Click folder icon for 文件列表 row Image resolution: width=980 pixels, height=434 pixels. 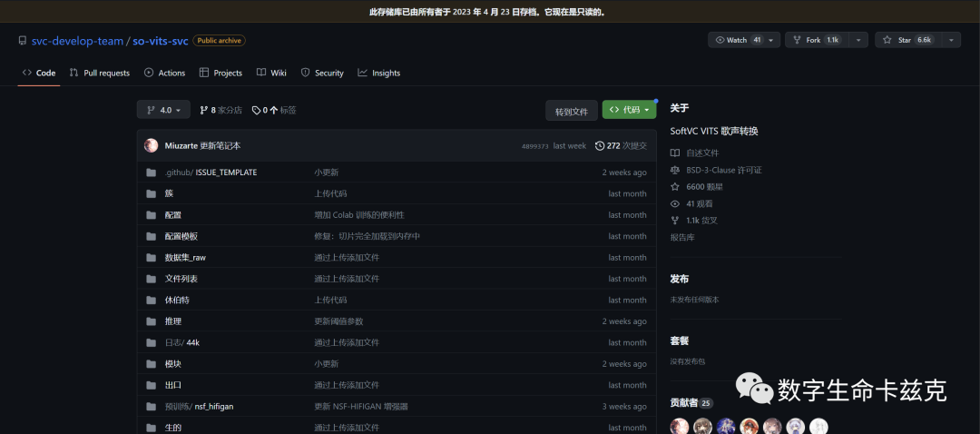tap(151, 279)
